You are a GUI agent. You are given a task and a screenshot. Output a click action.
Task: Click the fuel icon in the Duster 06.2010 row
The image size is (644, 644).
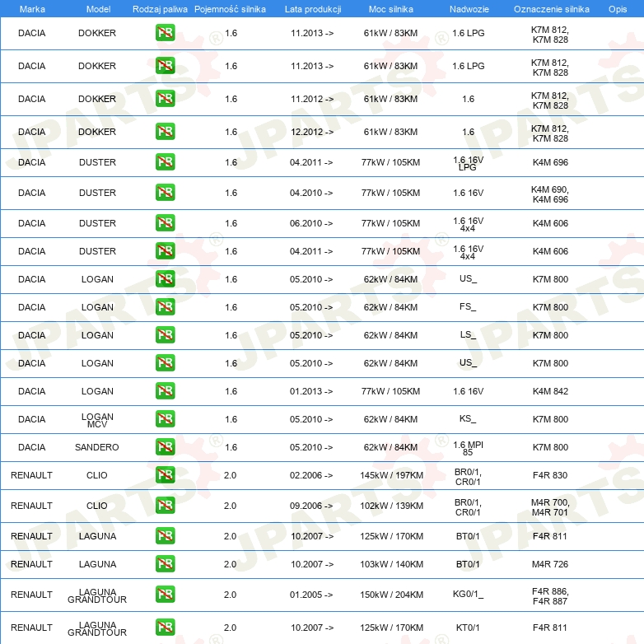point(165,222)
